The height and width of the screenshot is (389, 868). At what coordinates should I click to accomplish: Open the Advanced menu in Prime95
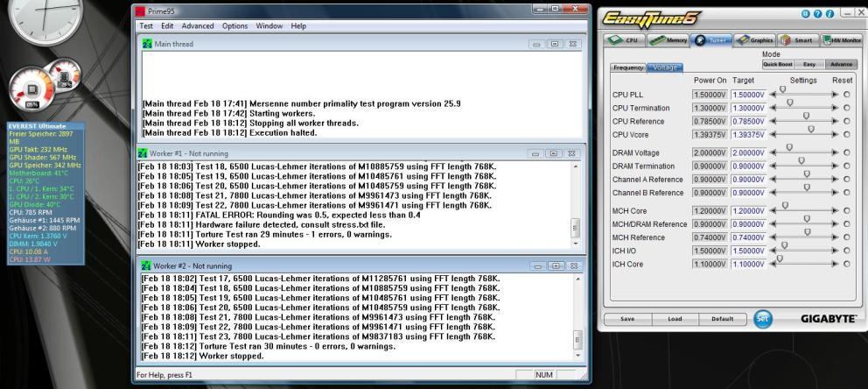(198, 26)
